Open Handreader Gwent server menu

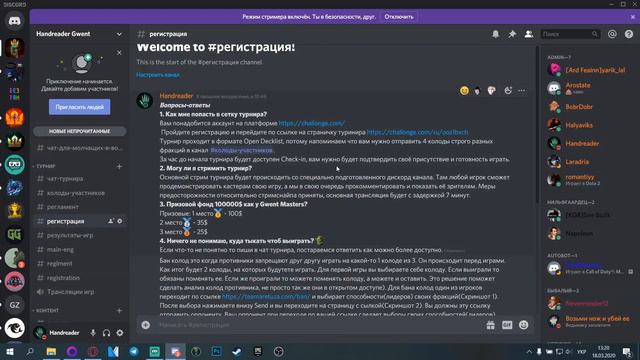79,34
